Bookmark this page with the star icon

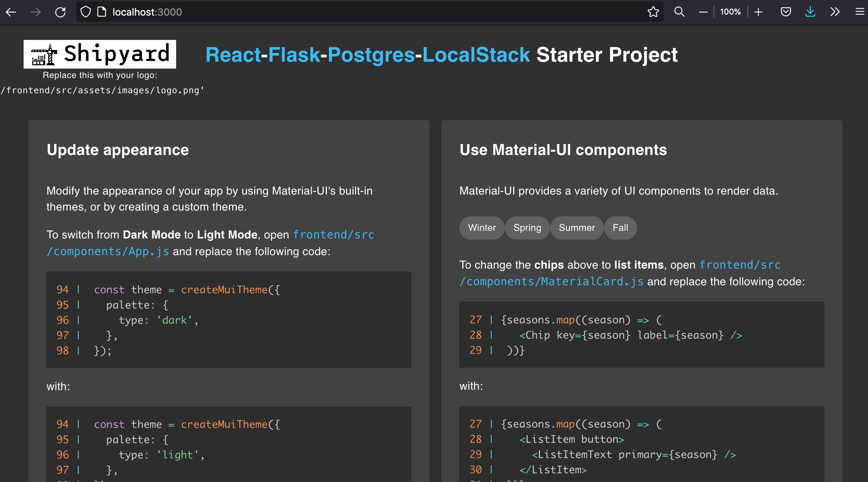(x=653, y=12)
